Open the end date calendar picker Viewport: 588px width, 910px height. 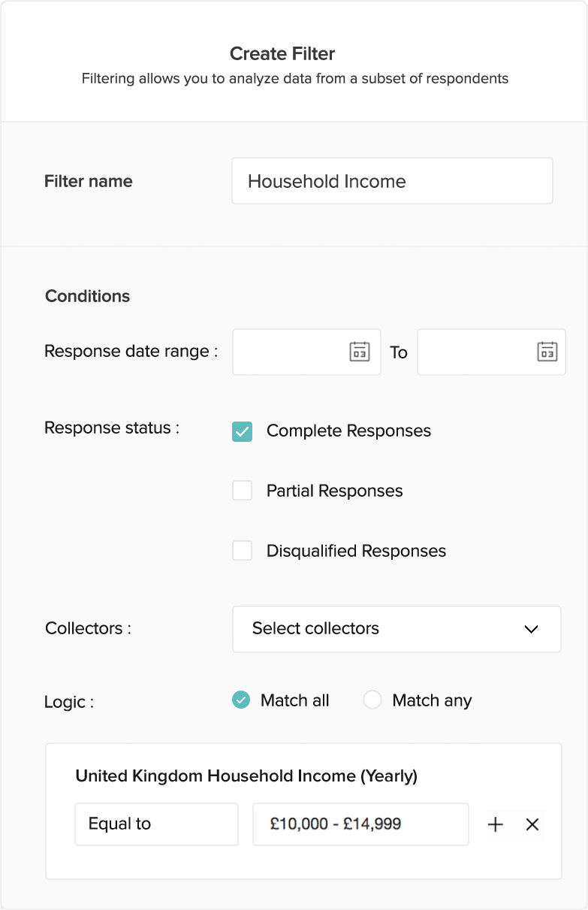[547, 352]
